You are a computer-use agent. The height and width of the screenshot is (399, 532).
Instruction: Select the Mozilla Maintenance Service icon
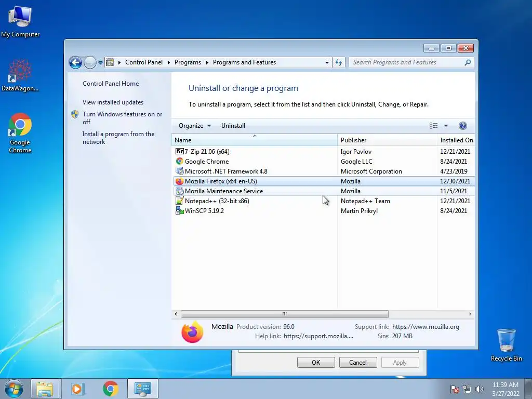pyautogui.click(x=179, y=191)
